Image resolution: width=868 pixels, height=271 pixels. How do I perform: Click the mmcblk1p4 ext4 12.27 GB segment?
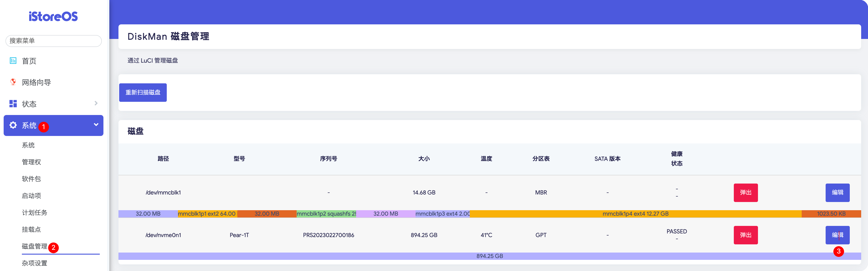click(635, 214)
